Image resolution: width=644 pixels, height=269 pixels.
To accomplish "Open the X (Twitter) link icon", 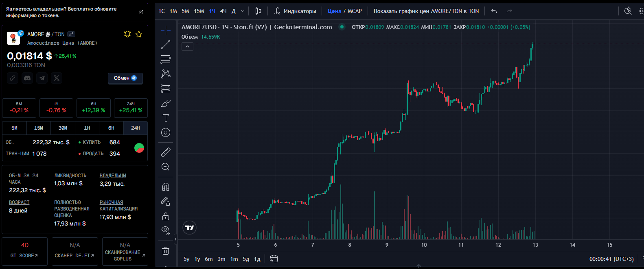I will (x=57, y=78).
